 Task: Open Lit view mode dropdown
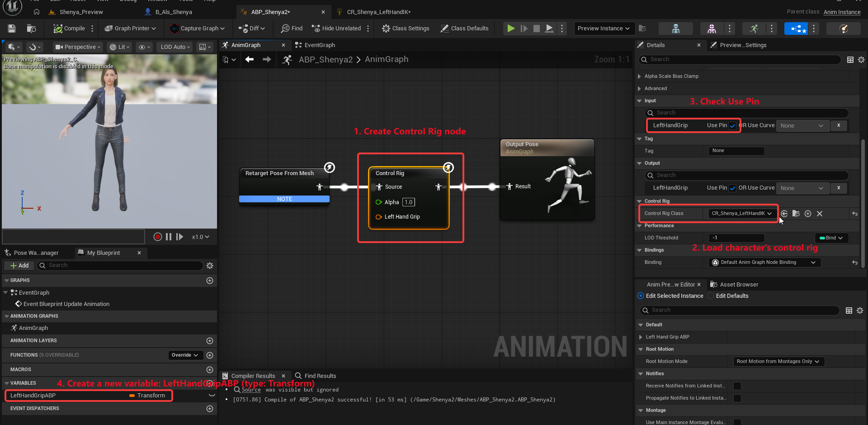pyautogui.click(x=119, y=47)
